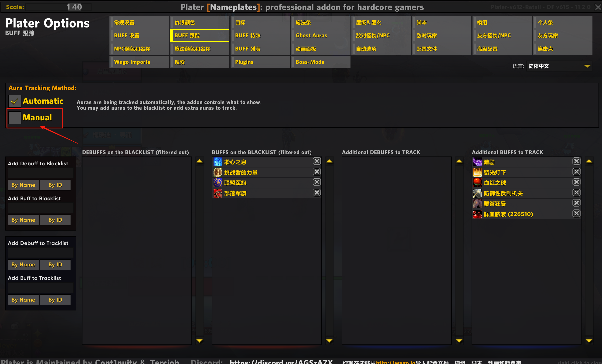The image size is (602, 364).
Task: Add debuff to blacklist By Name
Action: (x=24, y=185)
